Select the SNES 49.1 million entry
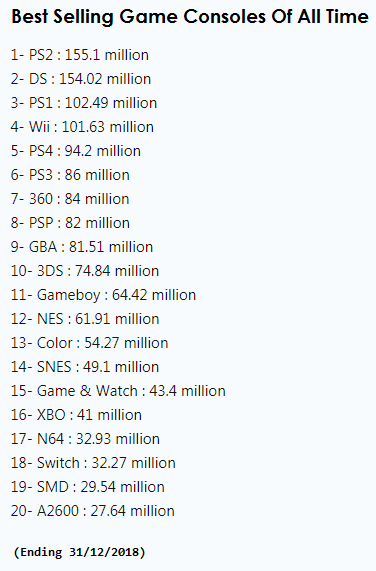This screenshot has width=376, height=571. [85, 367]
